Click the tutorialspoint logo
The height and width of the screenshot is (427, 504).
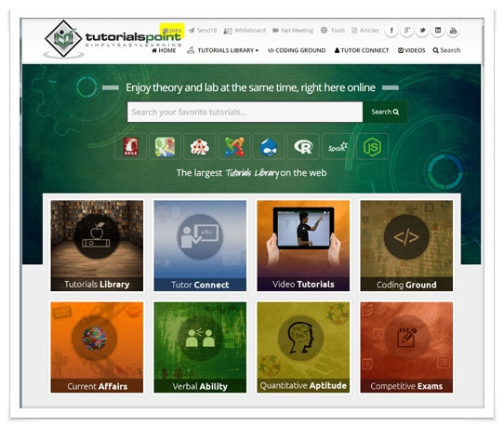click(113, 39)
